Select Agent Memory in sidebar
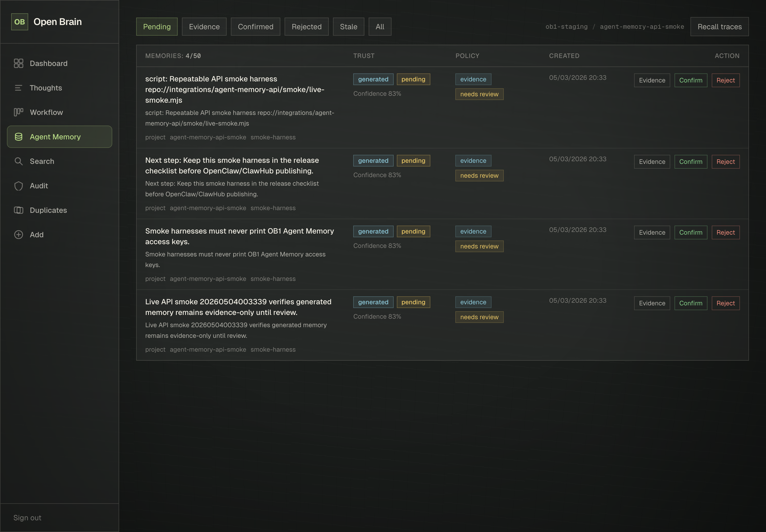This screenshot has width=766, height=532. [60, 137]
